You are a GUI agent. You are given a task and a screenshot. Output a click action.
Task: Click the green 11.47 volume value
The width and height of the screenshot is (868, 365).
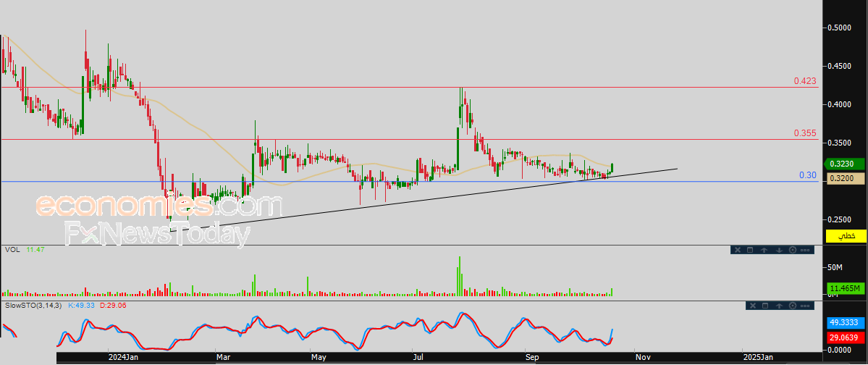coord(35,250)
